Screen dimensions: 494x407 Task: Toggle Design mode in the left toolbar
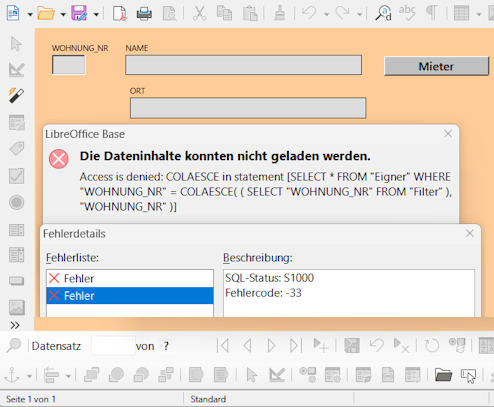[16, 69]
